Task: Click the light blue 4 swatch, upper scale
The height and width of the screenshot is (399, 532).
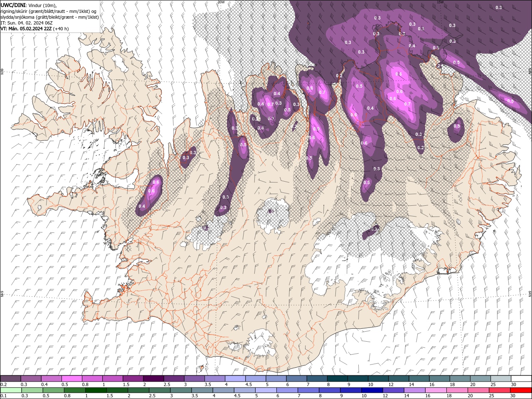Action: [235, 379]
